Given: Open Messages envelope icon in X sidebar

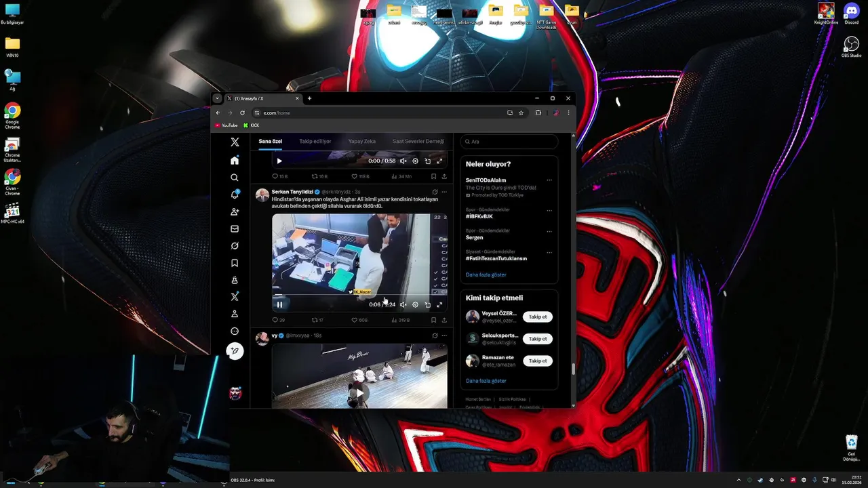Looking at the screenshot, I should point(235,229).
